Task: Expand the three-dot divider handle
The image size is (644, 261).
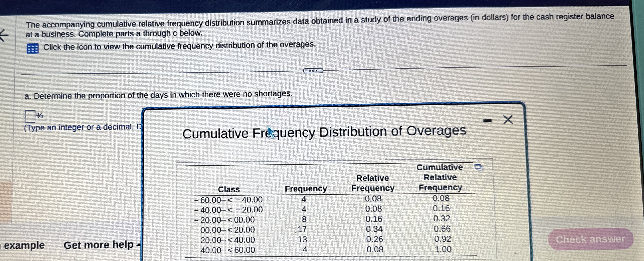Action: click(x=313, y=71)
